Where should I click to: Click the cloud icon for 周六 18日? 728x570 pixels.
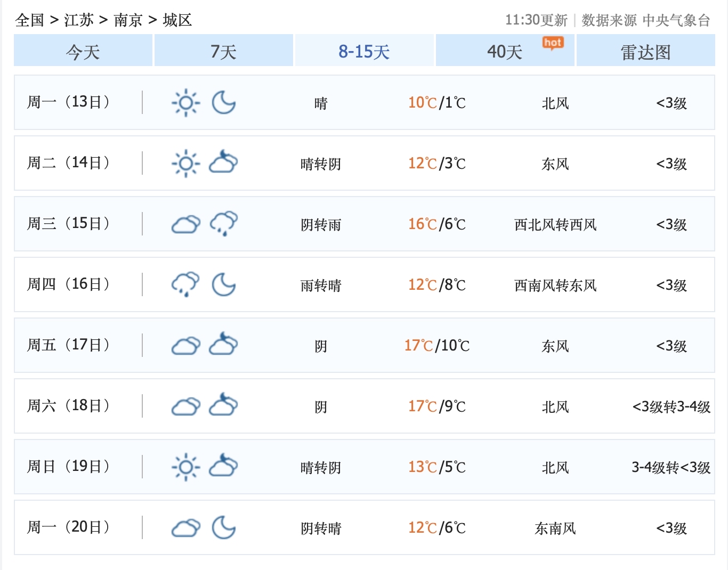(186, 406)
